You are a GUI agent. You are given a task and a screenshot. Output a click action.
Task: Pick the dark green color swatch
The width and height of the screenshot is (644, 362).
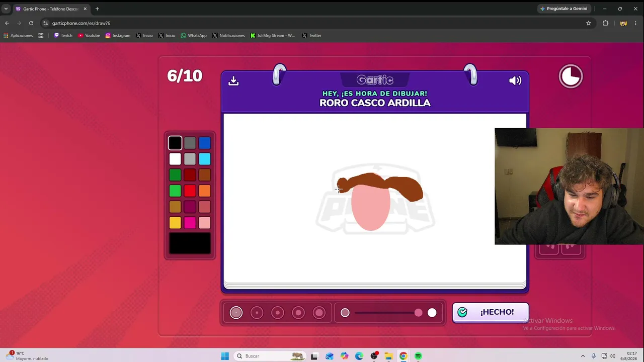(175, 175)
